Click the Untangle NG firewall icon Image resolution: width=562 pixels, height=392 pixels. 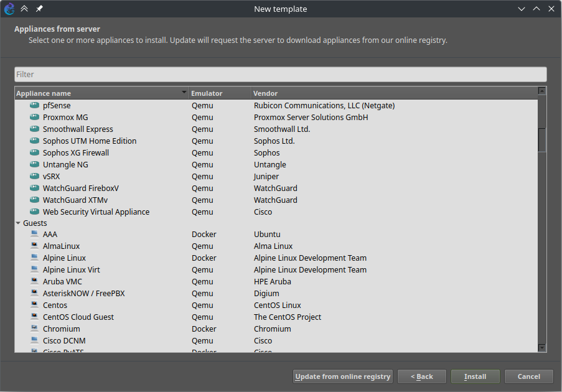click(x=34, y=164)
